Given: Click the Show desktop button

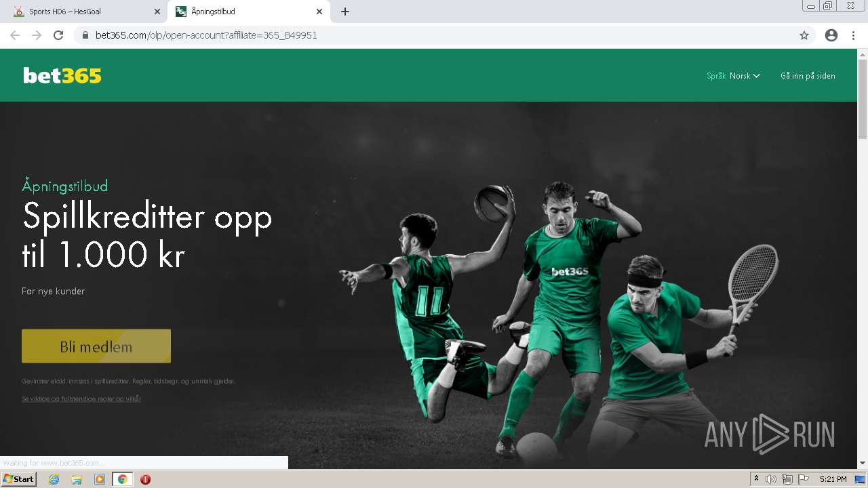Looking at the screenshot, I should coord(861,479).
